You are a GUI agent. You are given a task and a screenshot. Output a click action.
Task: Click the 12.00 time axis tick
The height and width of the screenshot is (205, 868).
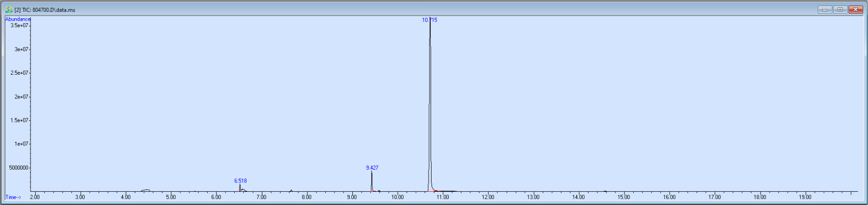[x=488, y=197]
